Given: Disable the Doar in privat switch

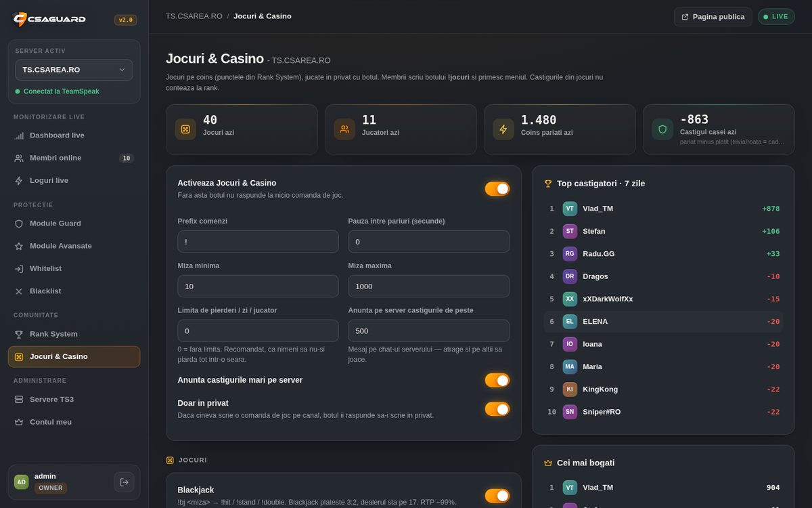Looking at the screenshot, I should (497, 409).
